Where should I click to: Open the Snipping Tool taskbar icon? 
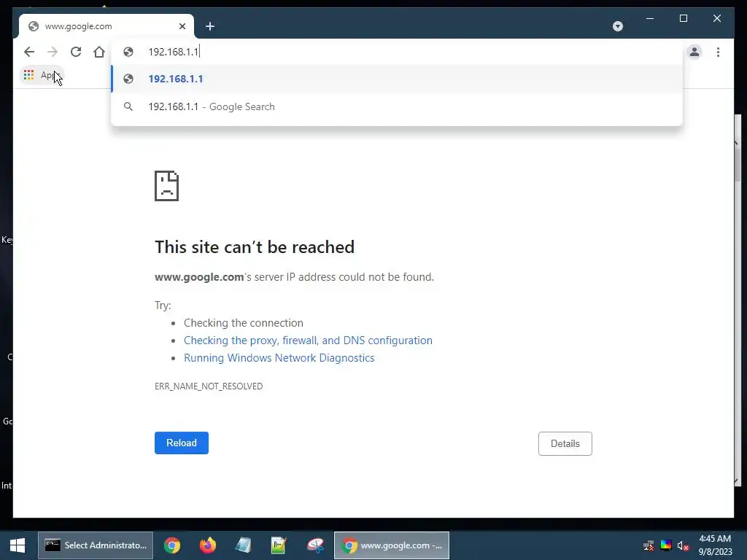315,545
